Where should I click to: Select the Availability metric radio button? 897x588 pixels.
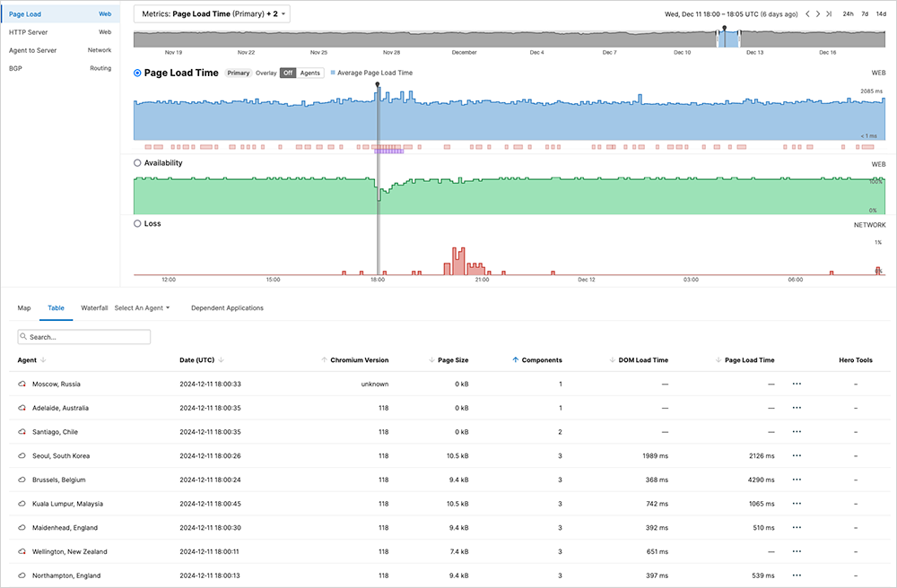[137, 163]
